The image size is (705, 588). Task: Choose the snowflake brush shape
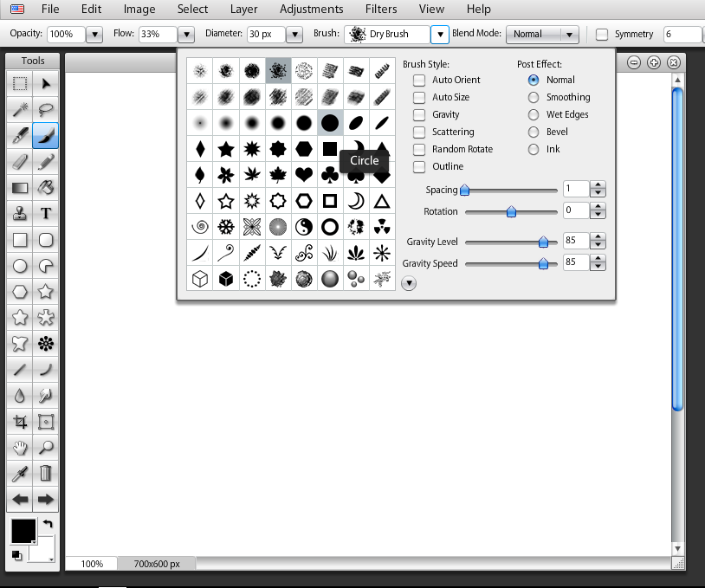coord(226,227)
